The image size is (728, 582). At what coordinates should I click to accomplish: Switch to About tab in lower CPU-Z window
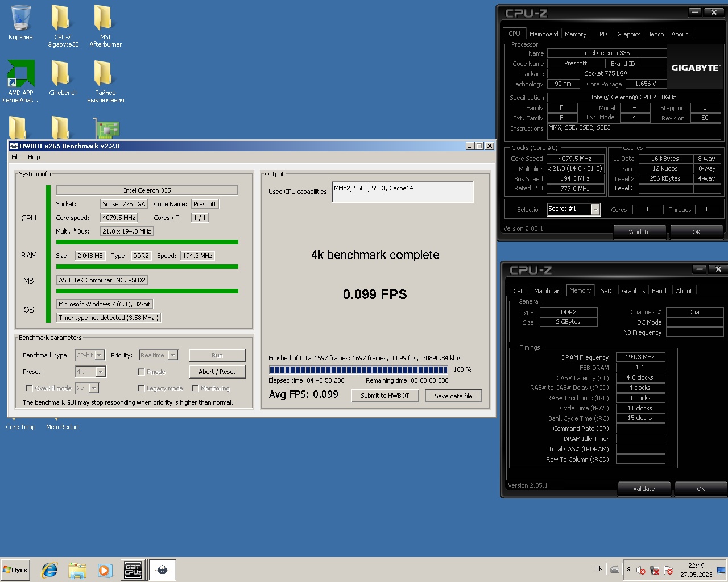684,291
